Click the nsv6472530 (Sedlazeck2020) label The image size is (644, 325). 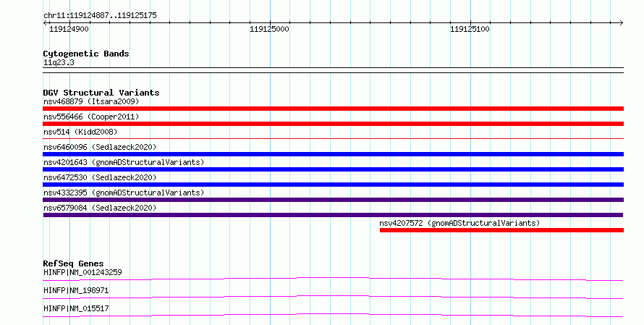tap(100, 177)
